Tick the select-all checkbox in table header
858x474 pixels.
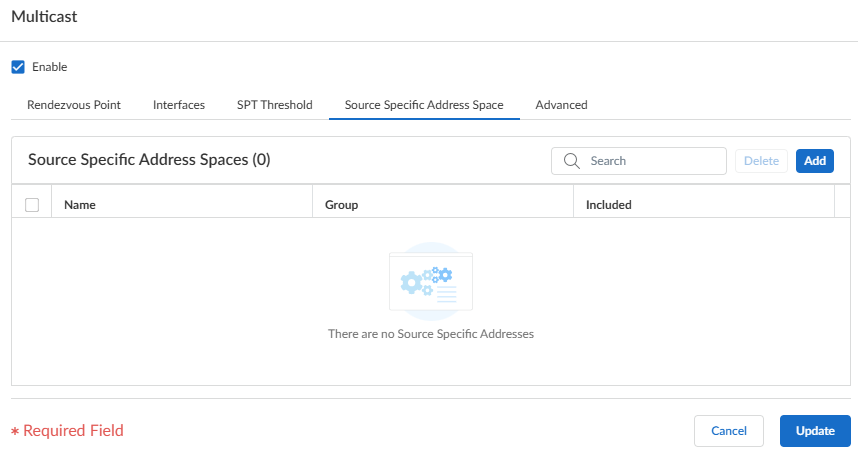(x=32, y=205)
